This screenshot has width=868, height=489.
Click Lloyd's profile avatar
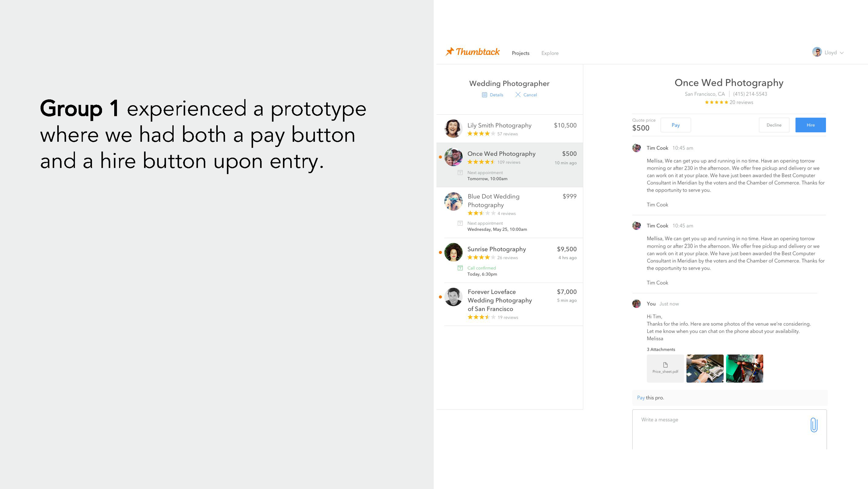817,52
